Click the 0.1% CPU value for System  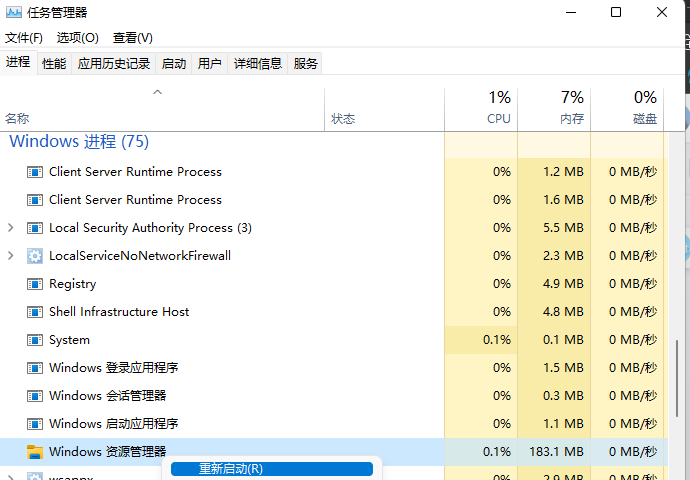(497, 340)
